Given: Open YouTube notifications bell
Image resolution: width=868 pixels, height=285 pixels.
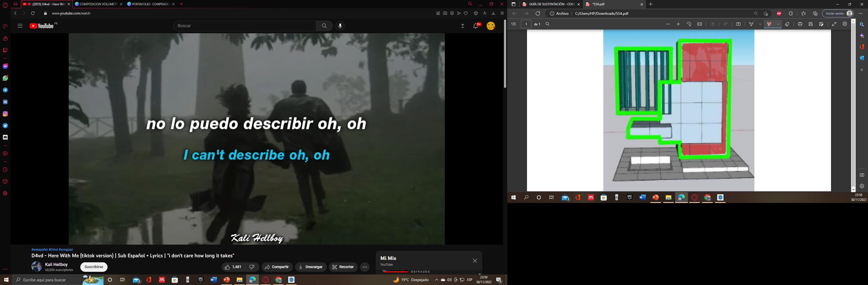Looking at the screenshot, I should pyautogui.click(x=475, y=26).
